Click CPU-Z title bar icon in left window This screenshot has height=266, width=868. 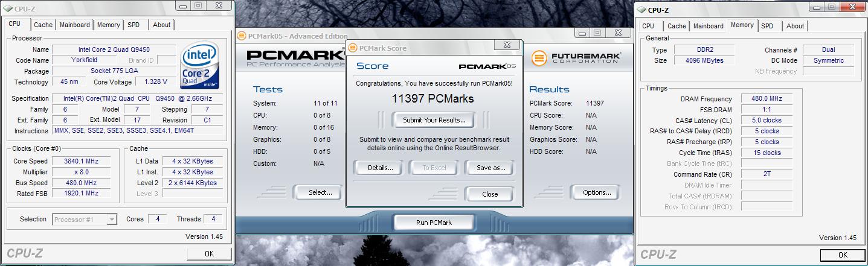point(7,8)
